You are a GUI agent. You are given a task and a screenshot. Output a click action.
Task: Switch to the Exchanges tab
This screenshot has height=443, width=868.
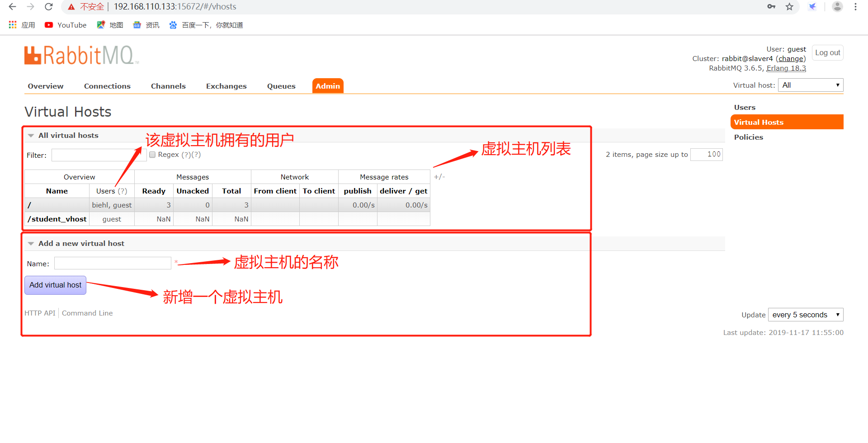226,86
